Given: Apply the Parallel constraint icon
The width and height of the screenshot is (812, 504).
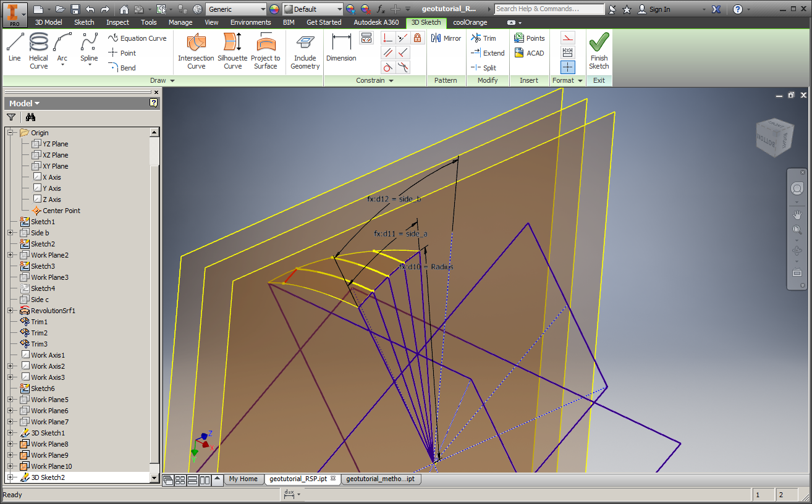Looking at the screenshot, I should click(x=388, y=53).
